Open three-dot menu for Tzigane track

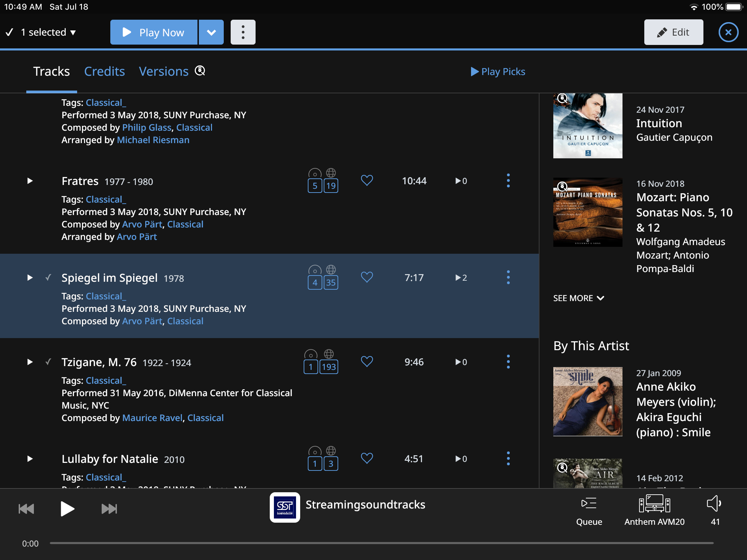(x=508, y=362)
